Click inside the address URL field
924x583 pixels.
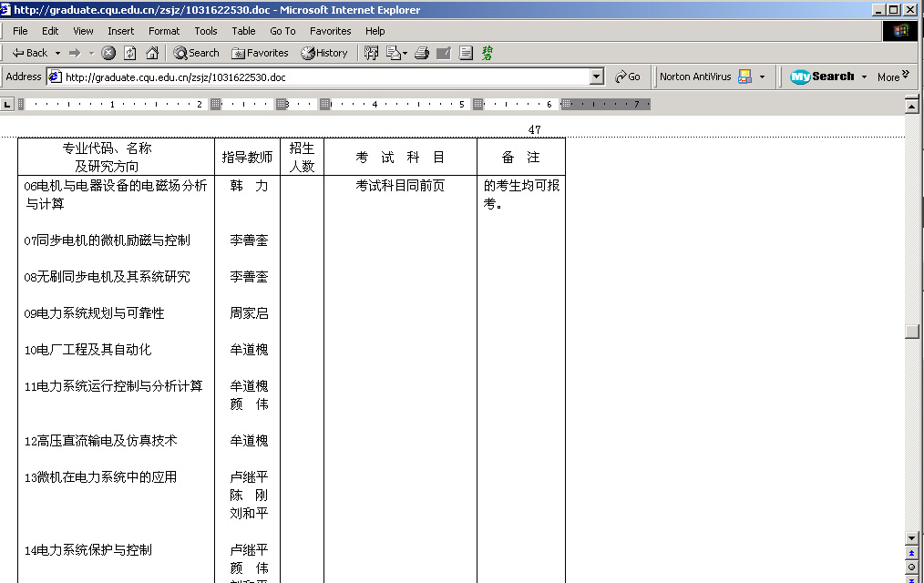pyautogui.click(x=319, y=77)
